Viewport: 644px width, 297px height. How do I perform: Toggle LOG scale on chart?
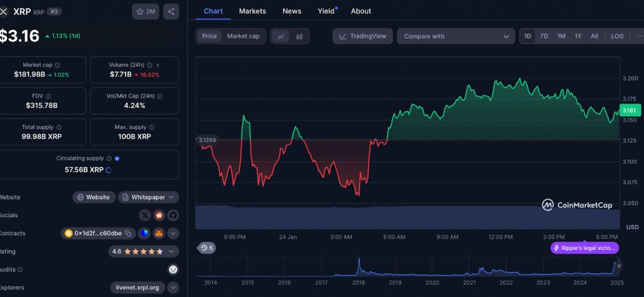(x=618, y=36)
